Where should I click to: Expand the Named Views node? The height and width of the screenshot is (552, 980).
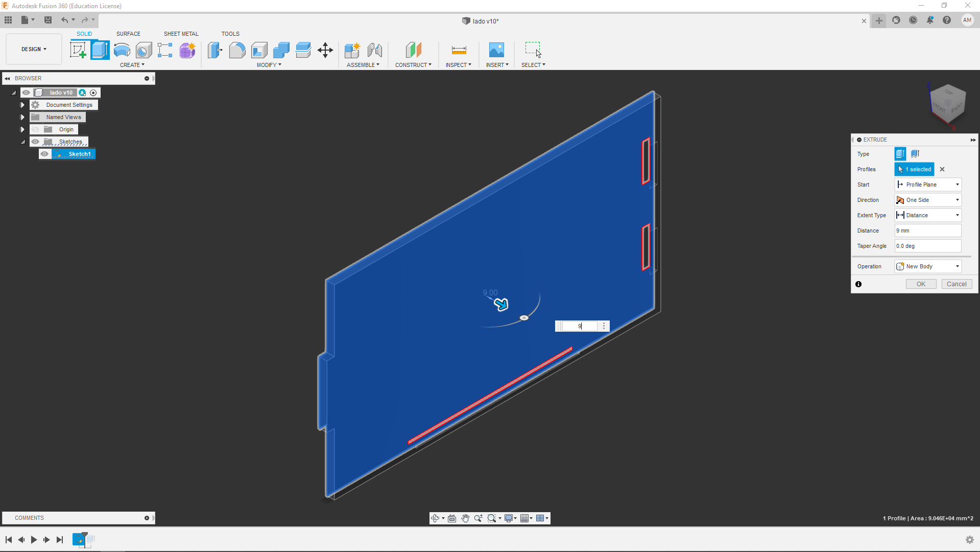pos(22,117)
